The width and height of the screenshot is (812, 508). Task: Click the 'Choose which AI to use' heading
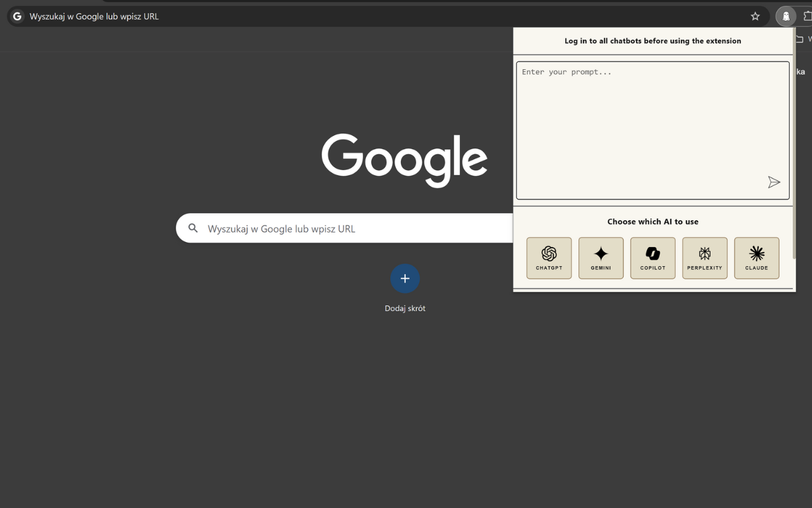click(653, 222)
